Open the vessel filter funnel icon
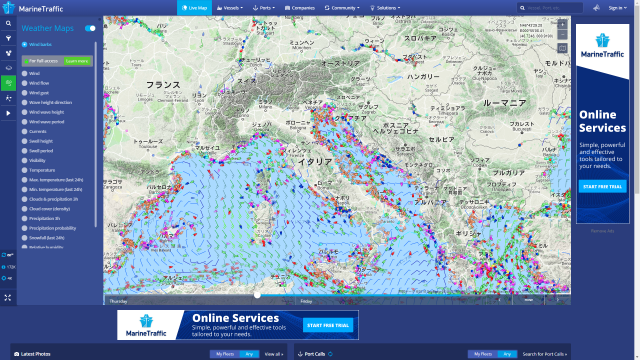The height and width of the screenshot is (360, 640). coord(8,38)
